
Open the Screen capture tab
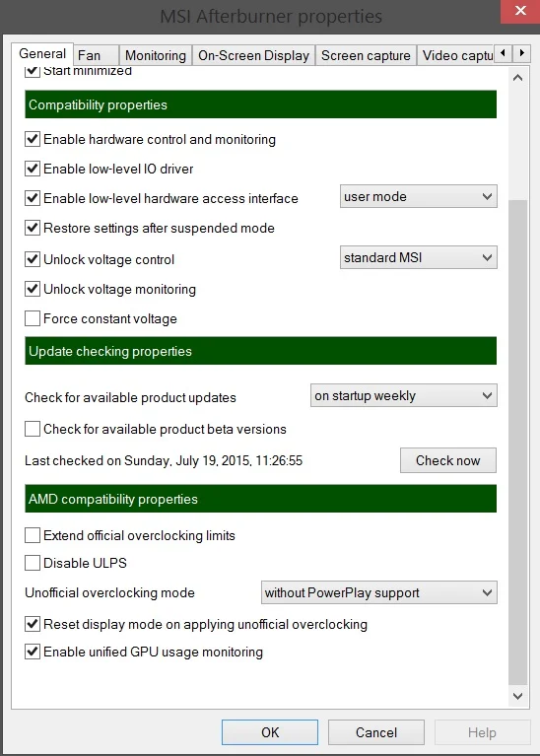pyautogui.click(x=366, y=55)
